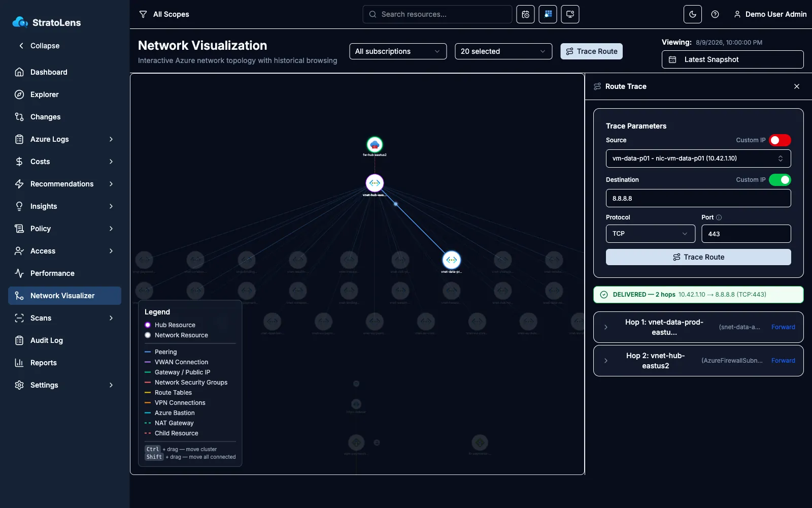Close the Route Trace panel
The width and height of the screenshot is (812, 508).
point(797,86)
